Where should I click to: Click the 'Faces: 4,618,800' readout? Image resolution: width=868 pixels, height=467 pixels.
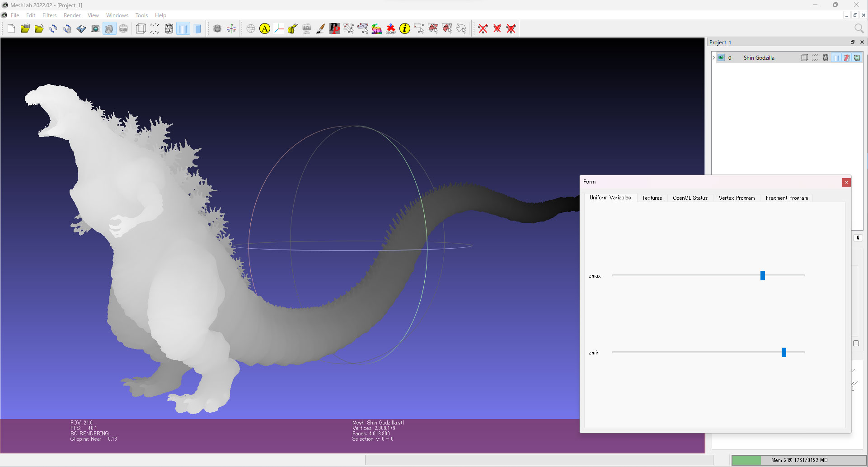pos(371,434)
